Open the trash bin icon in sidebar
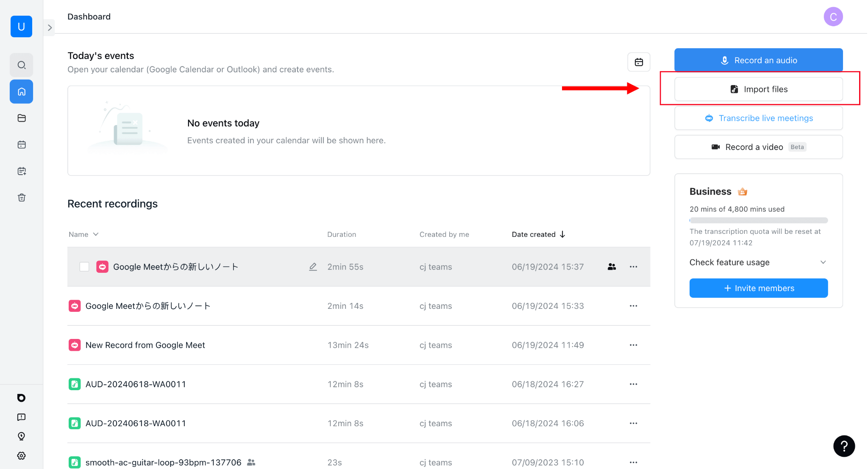 click(x=22, y=197)
